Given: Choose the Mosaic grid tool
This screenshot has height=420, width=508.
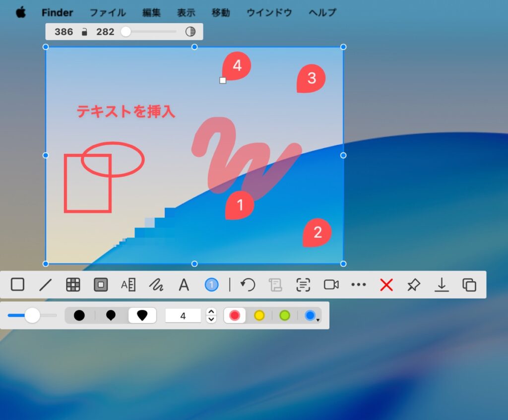Looking at the screenshot, I should (x=73, y=285).
